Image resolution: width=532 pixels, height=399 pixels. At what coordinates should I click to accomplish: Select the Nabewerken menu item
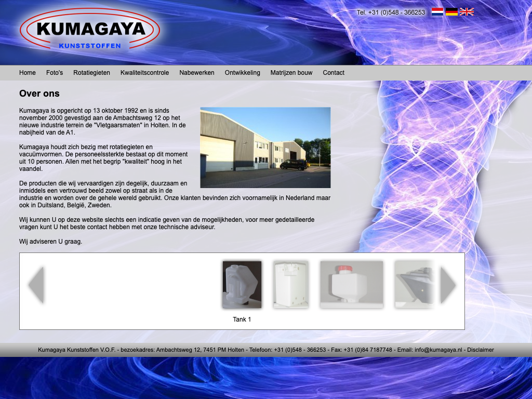[x=197, y=73]
